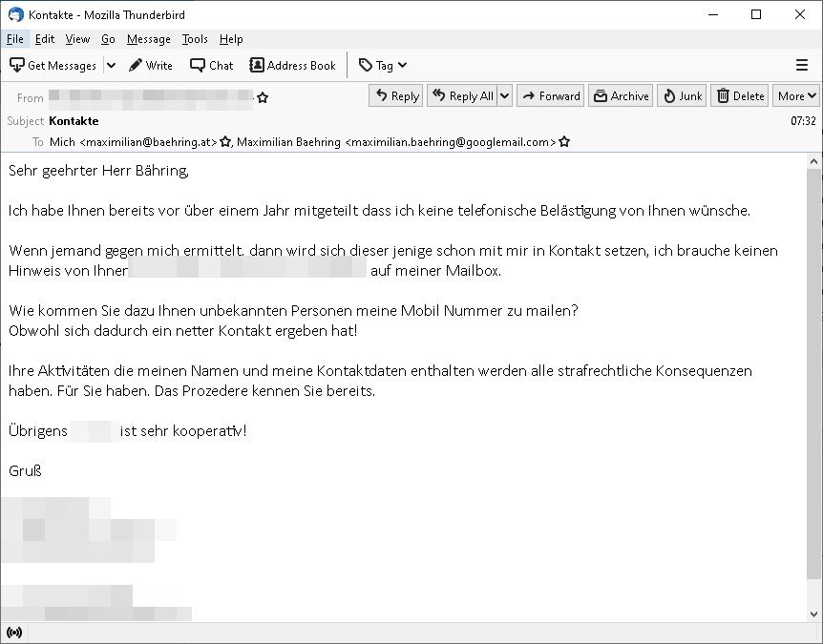Reply to the Kontakte message

(x=396, y=96)
